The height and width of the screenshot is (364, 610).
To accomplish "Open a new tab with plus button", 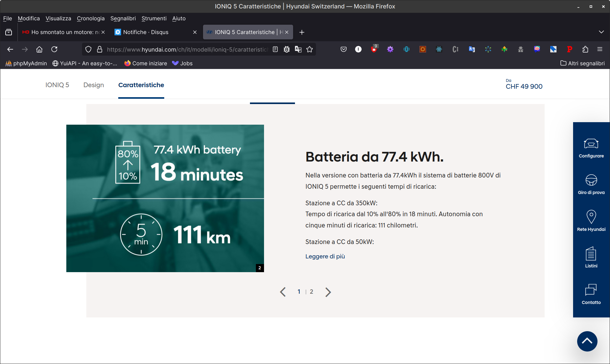I will tap(302, 32).
